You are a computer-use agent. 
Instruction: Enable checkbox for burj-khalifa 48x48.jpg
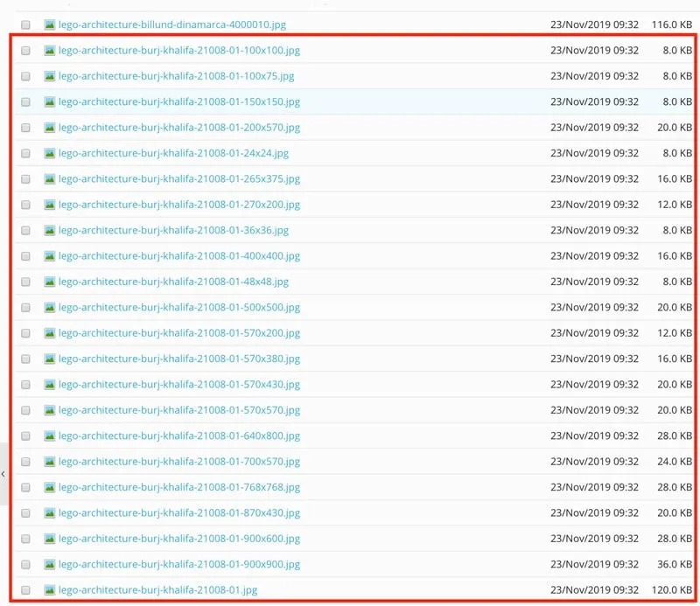[x=25, y=282]
